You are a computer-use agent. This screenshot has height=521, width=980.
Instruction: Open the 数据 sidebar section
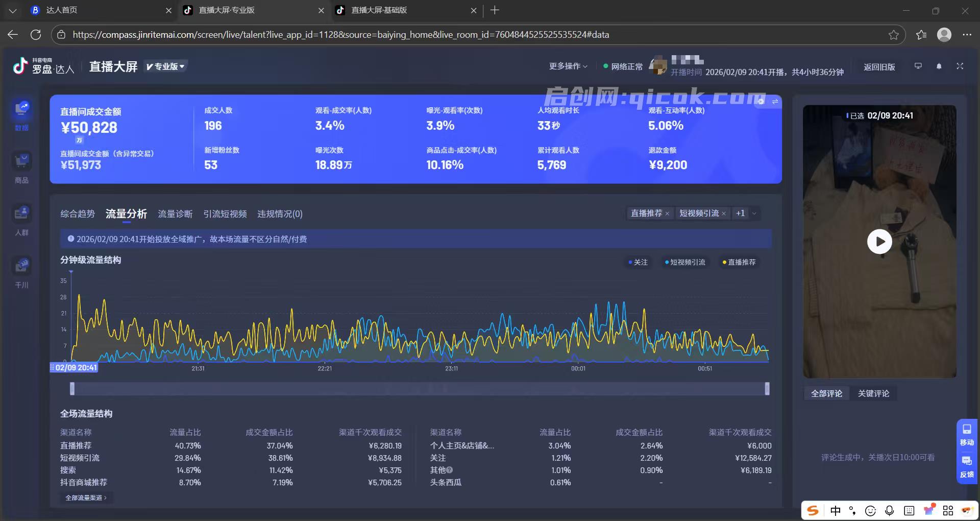click(22, 115)
